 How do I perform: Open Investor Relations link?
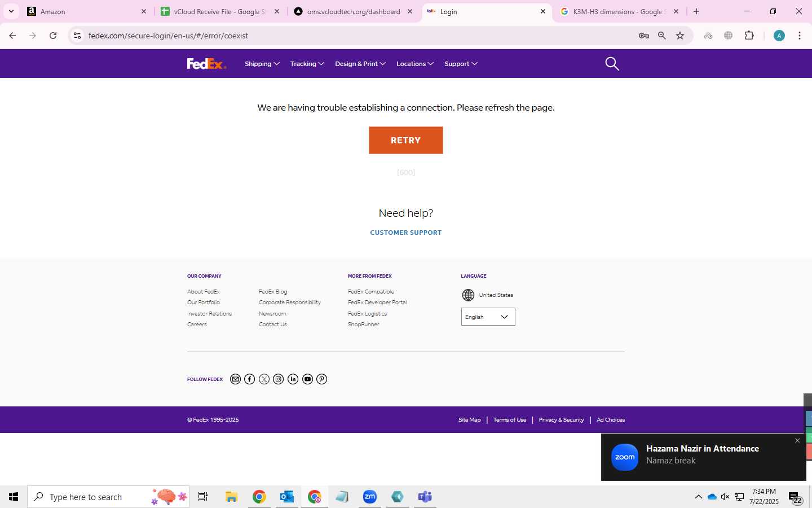210,314
